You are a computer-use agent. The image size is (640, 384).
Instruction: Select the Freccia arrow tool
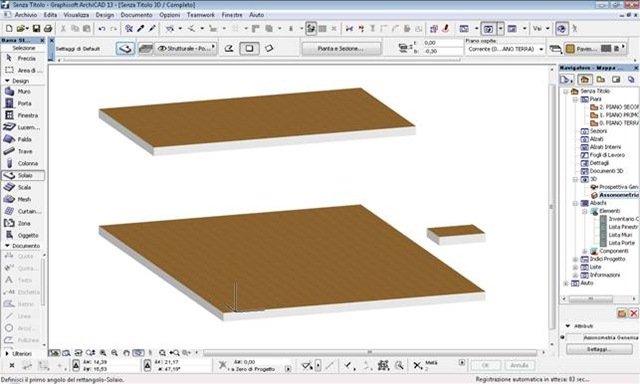[x=23, y=59]
